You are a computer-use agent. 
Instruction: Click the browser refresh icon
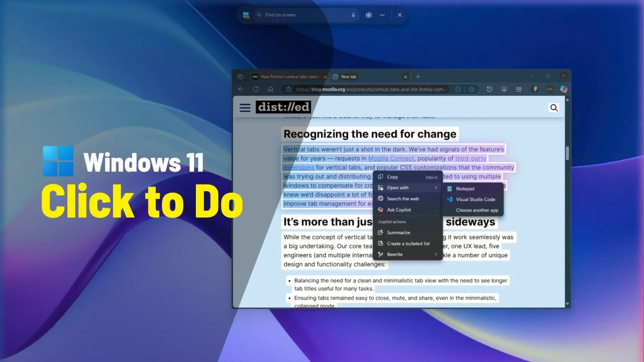256,89
